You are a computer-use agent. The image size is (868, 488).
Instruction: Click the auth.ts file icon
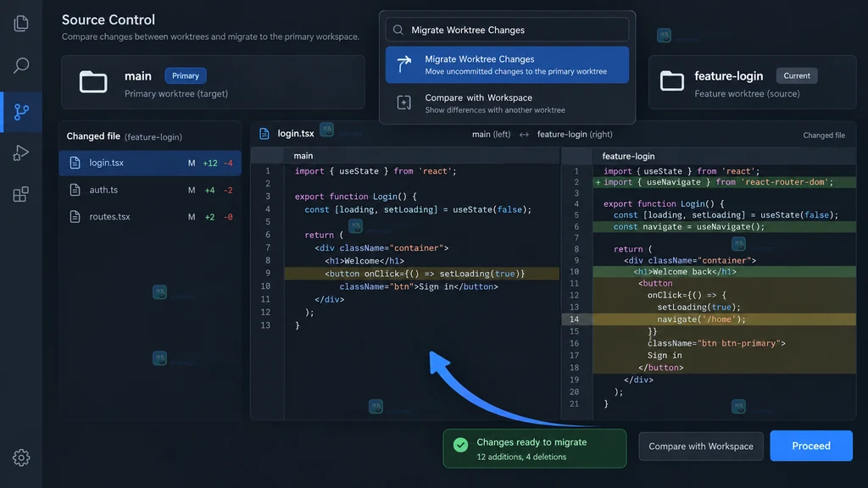pos(75,190)
